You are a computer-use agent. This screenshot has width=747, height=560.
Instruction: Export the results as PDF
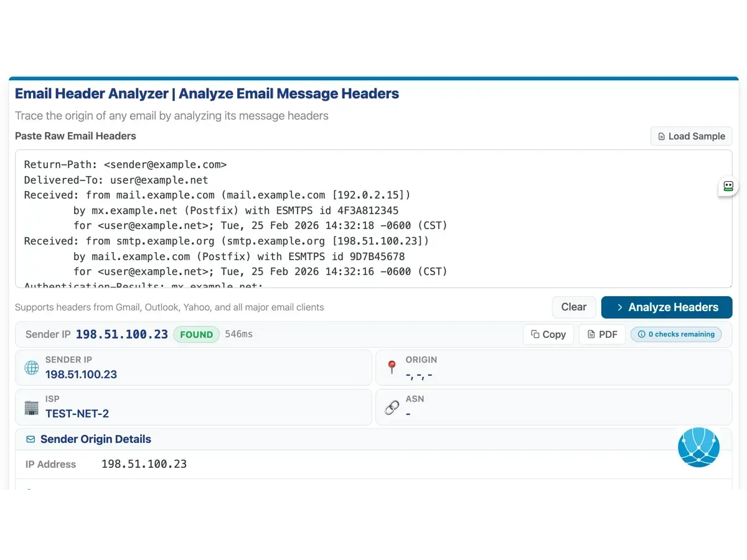(x=602, y=334)
